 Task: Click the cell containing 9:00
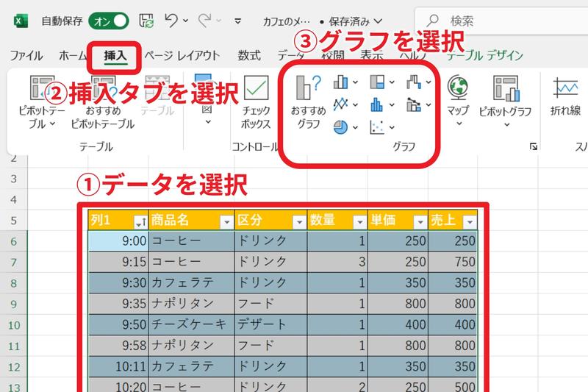click(118, 240)
